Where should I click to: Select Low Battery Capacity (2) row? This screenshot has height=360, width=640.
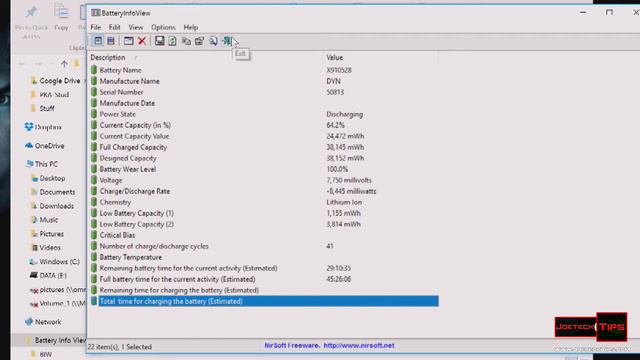point(264,224)
